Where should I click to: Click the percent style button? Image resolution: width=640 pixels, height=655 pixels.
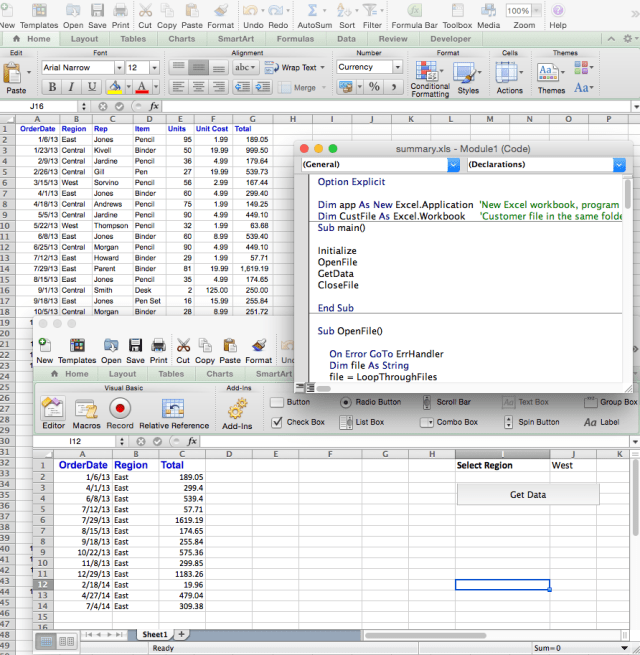tap(374, 87)
